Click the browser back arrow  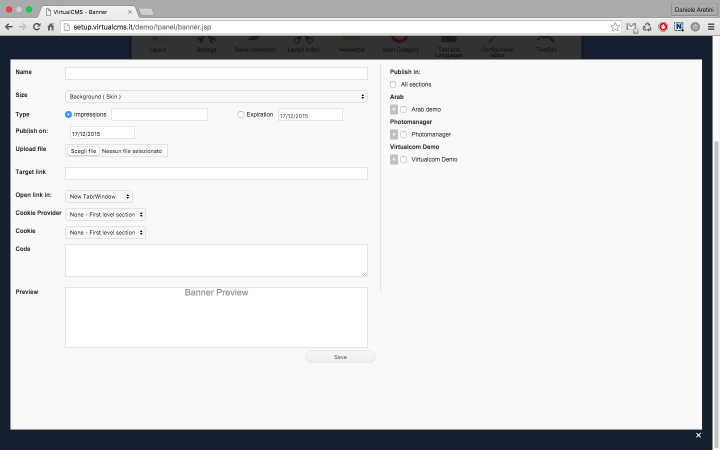tap(9, 26)
